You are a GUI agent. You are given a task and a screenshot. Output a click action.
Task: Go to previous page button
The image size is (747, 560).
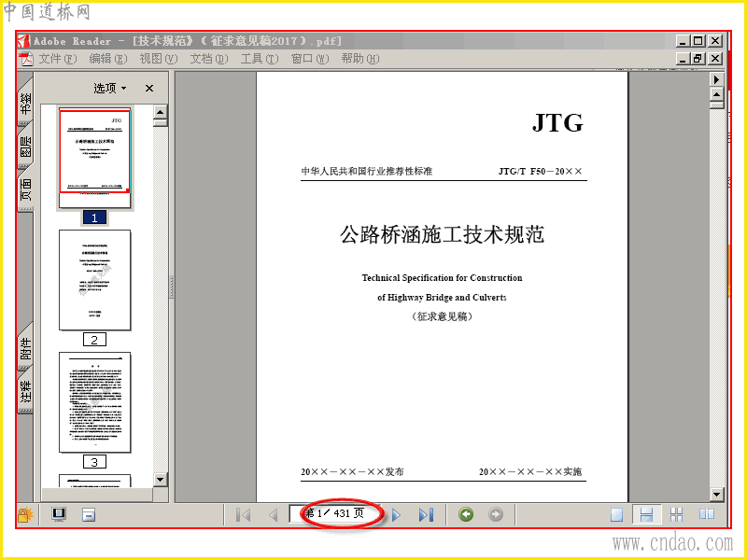tap(273, 515)
